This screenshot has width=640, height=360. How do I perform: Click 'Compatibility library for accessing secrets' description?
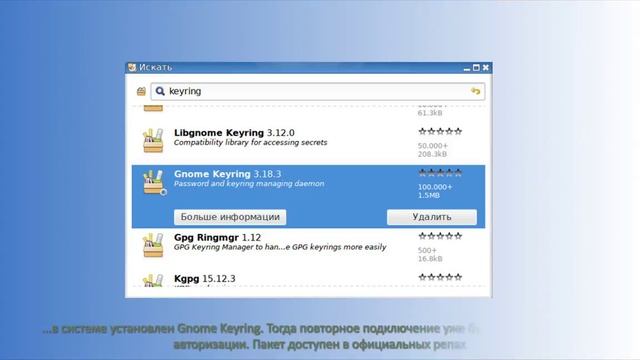tap(251, 142)
